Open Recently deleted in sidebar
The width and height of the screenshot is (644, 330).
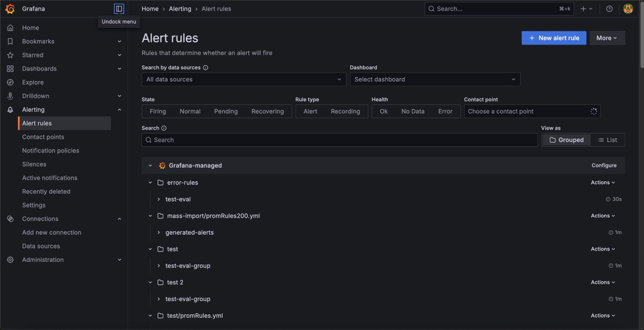(x=46, y=192)
